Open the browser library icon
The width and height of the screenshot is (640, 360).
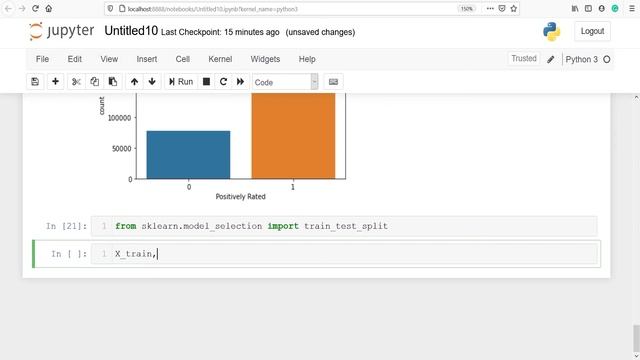[x=575, y=9]
